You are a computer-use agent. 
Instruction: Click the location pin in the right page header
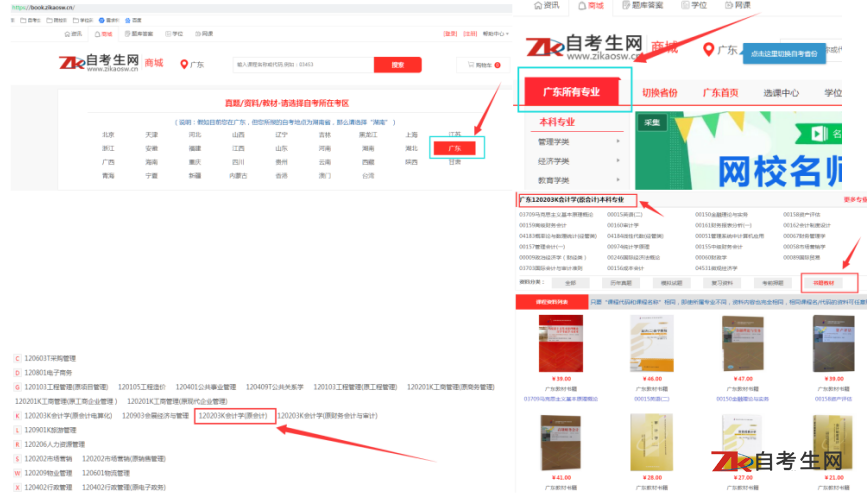[x=708, y=49]
